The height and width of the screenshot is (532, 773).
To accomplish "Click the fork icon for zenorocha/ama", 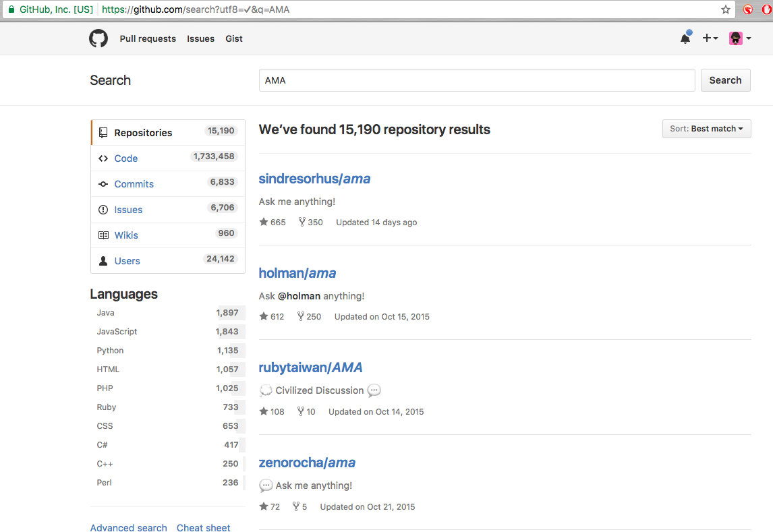I will [296, 506].
